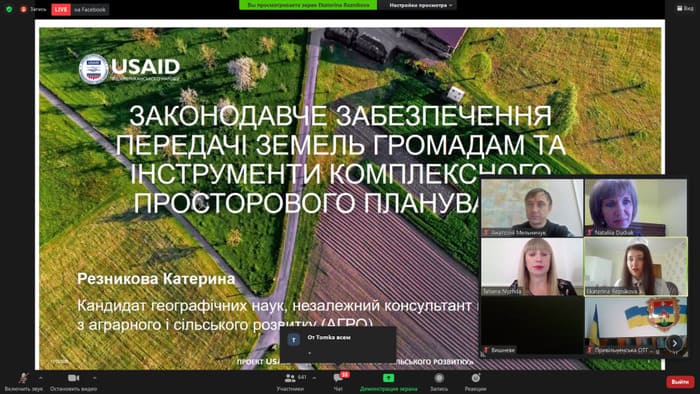Show next page of video thumbnails
The width and height of the screenshot is (700, 394).
[x=675, y=343]
